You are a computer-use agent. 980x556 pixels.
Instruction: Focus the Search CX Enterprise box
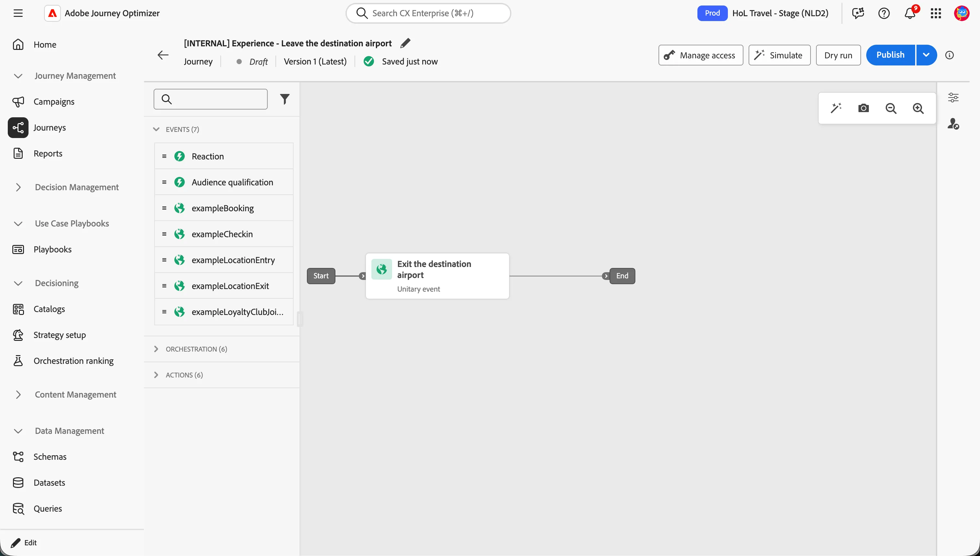click(428, 13)
